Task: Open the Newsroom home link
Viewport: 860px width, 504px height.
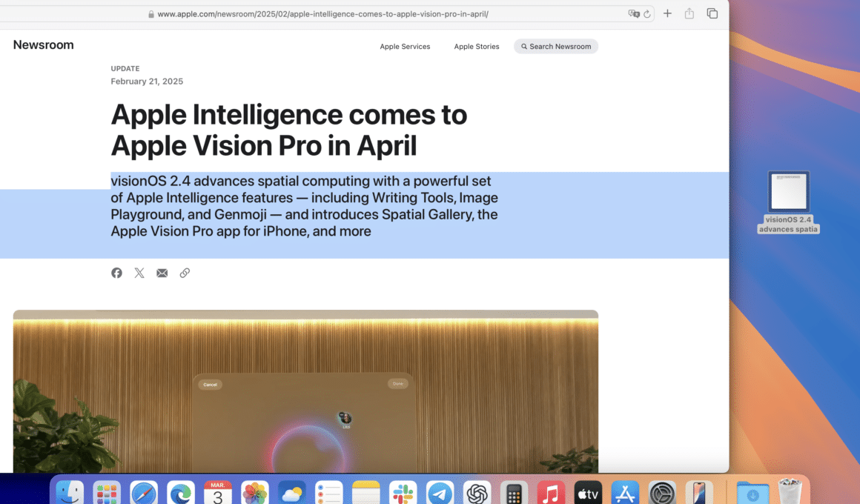Action: click(43, 45)
